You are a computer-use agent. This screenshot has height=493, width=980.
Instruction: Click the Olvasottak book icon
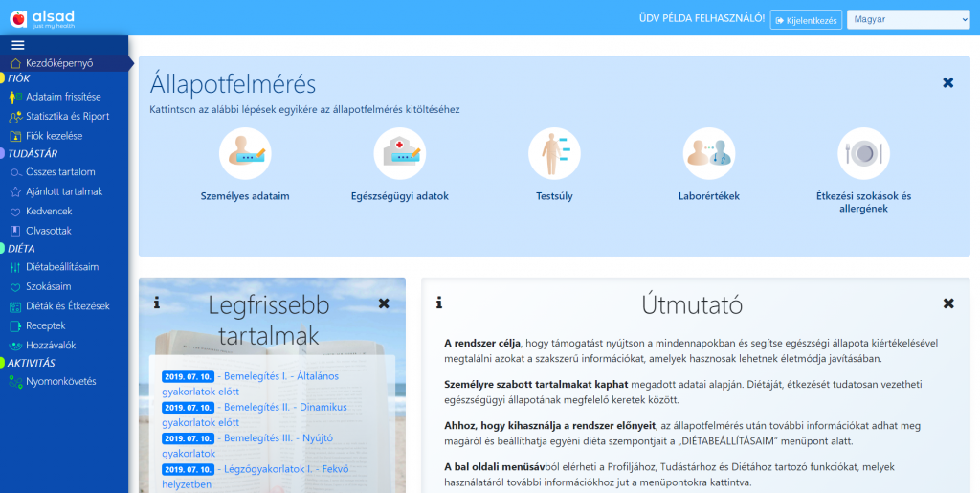[x=15, y=231]
